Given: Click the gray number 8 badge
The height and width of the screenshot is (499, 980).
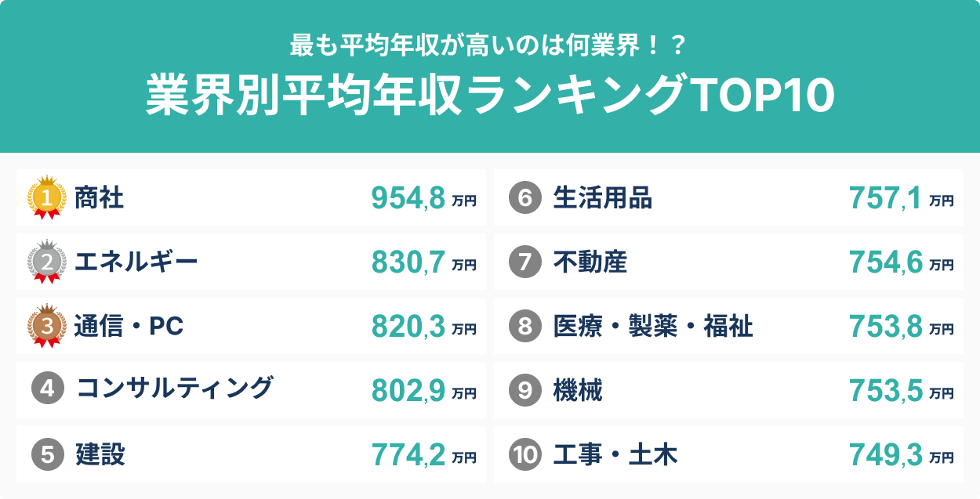Looking at the screenshot, I should point(525,327).
